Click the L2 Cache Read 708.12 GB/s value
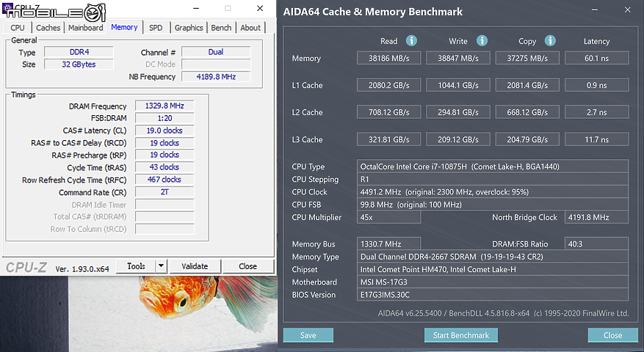644x352 pixels. (389, 112)
